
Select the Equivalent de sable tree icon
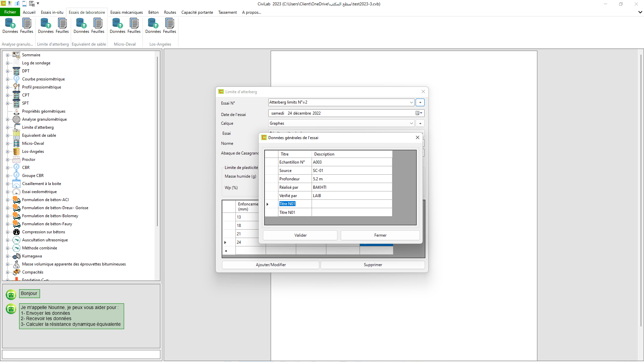tap(16, 135)
